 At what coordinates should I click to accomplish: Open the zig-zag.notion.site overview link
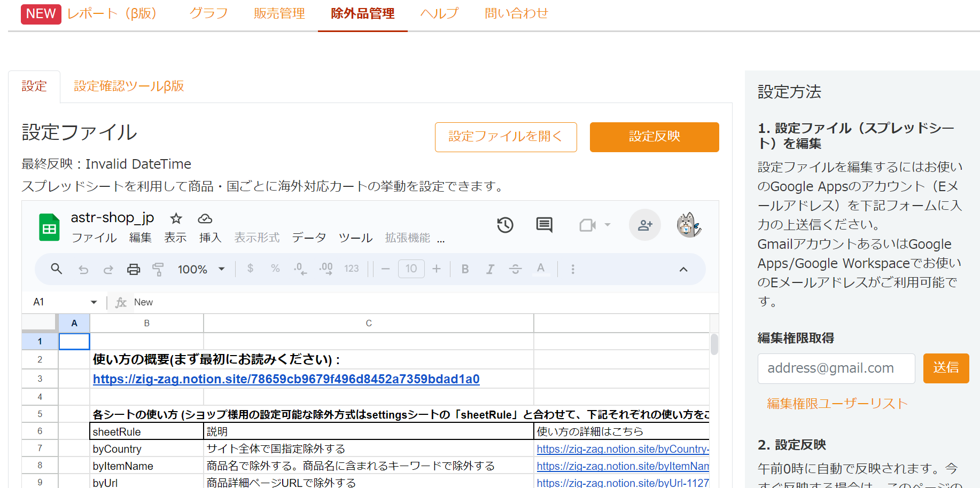[x=286, y=379]
